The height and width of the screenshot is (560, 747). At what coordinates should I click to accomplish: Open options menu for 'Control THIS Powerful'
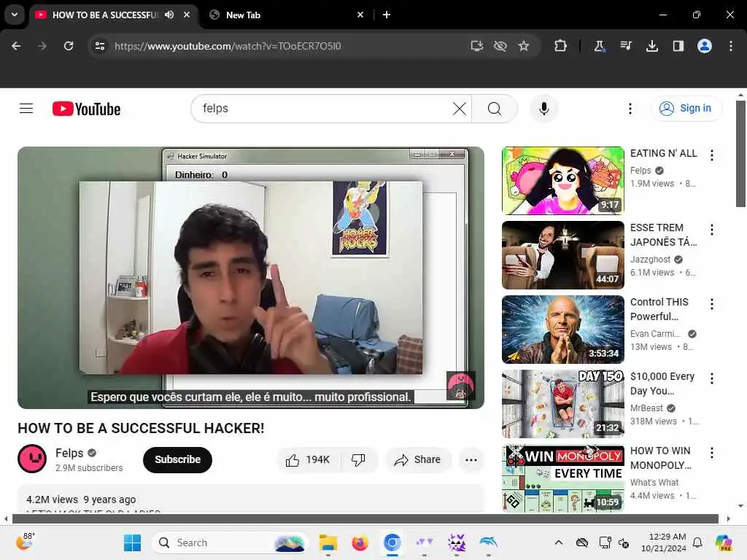(x=712, y=304)
